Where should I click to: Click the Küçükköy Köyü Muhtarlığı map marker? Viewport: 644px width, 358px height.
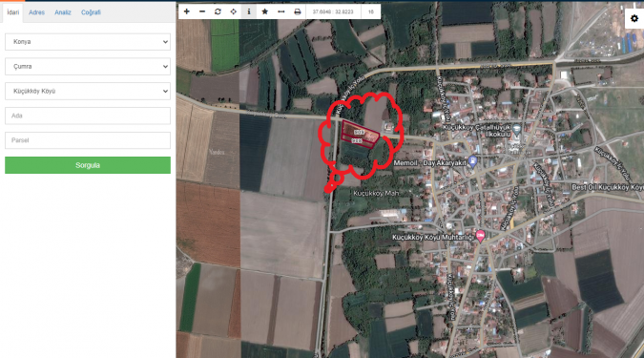pos(480,236)
